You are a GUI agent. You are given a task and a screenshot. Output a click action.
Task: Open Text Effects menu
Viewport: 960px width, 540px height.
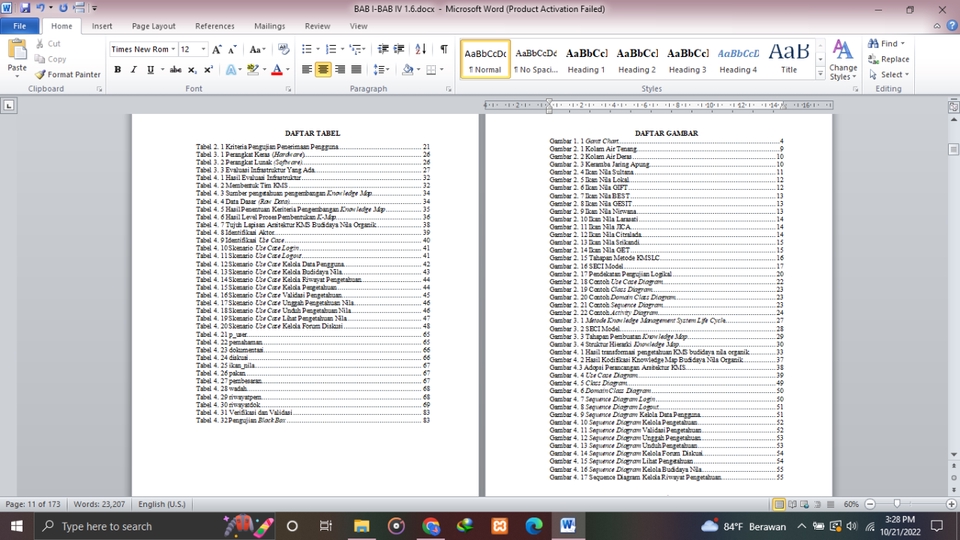tap(233, 70)
